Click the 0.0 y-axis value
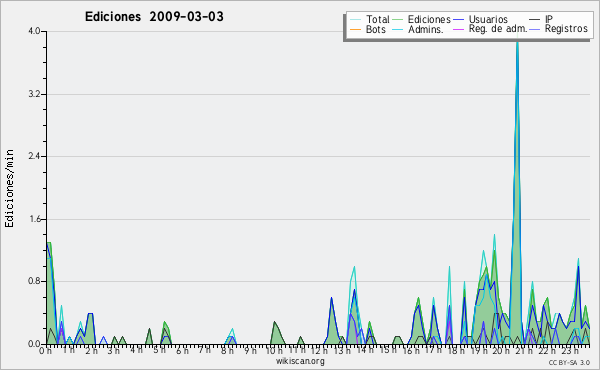This screenshot has height=370, width=600. pos(34,344)
